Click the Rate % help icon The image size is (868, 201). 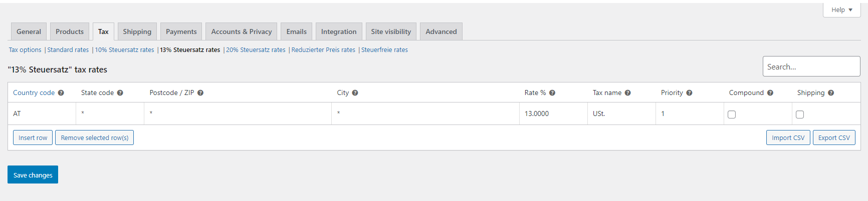(552, 93)
